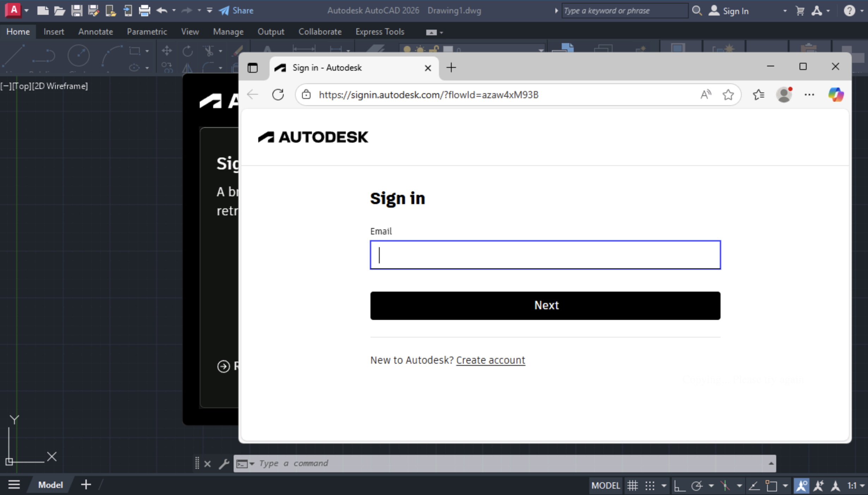
Task: Toggle Ortho mode in status bar
Action: pos(679,486)
